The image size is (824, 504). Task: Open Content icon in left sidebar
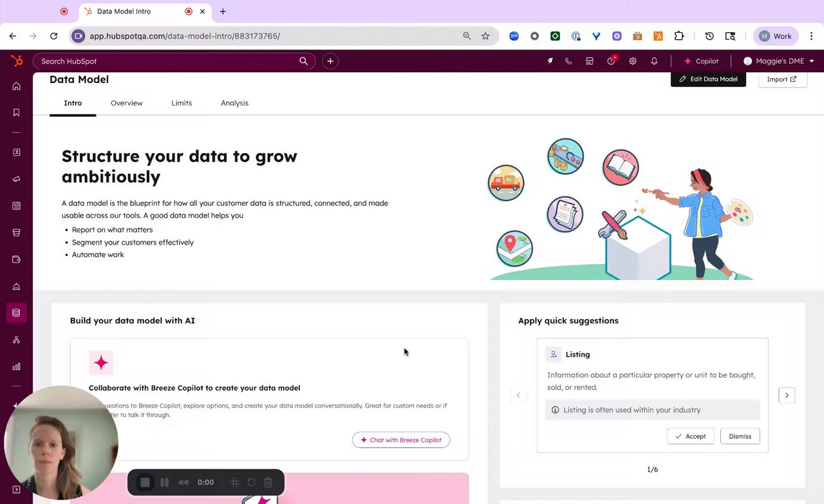tap(17, 206)
